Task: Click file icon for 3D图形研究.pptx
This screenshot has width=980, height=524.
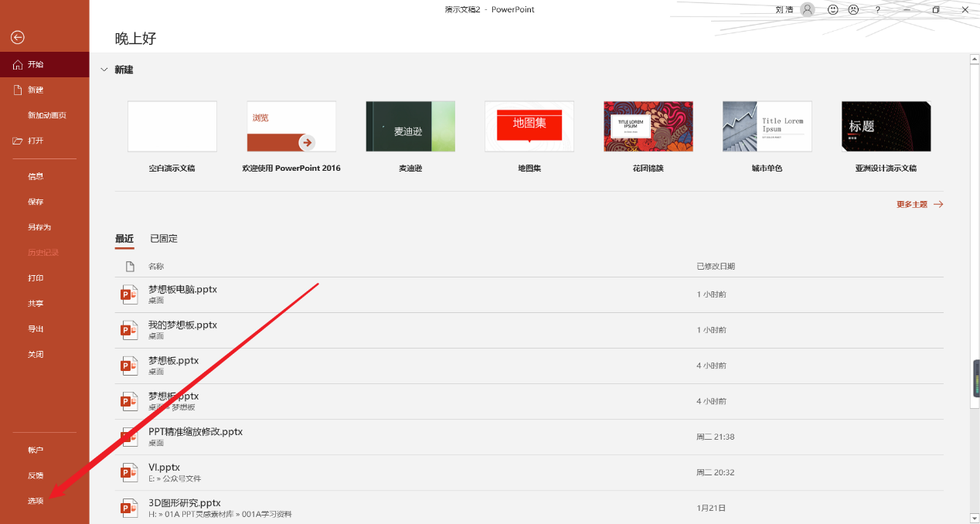Action: [x=129, y=508]
